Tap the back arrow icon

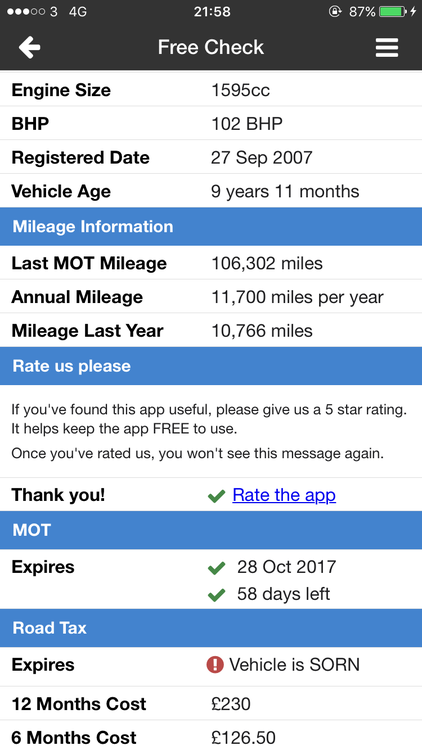(29, 47)
